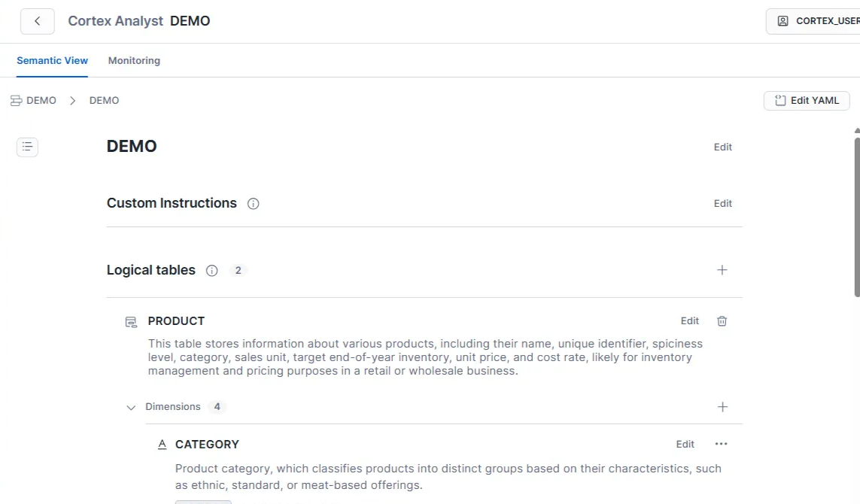The image size is (860, 504).
Task: Edit the Custom Instructions section
Action: [722, 204]
